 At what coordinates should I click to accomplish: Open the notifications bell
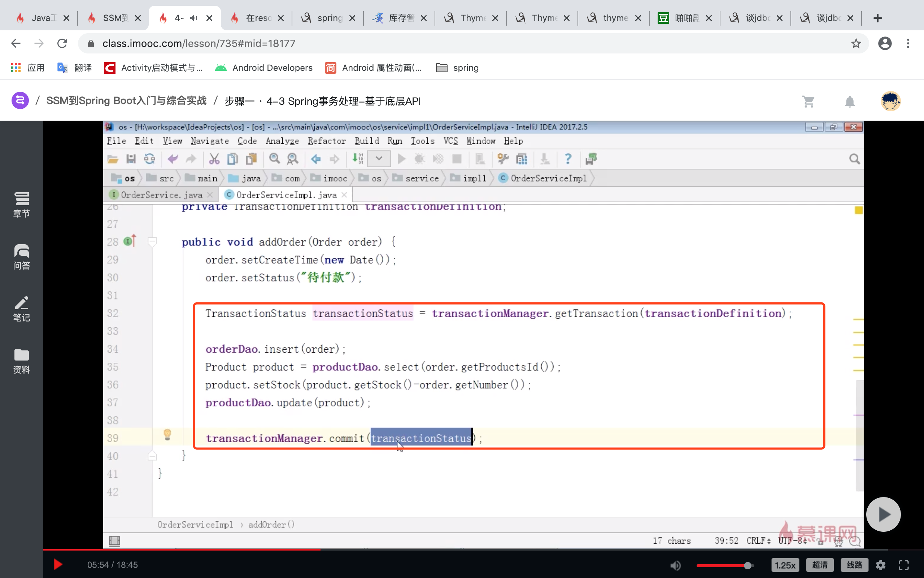click(850, 101)
